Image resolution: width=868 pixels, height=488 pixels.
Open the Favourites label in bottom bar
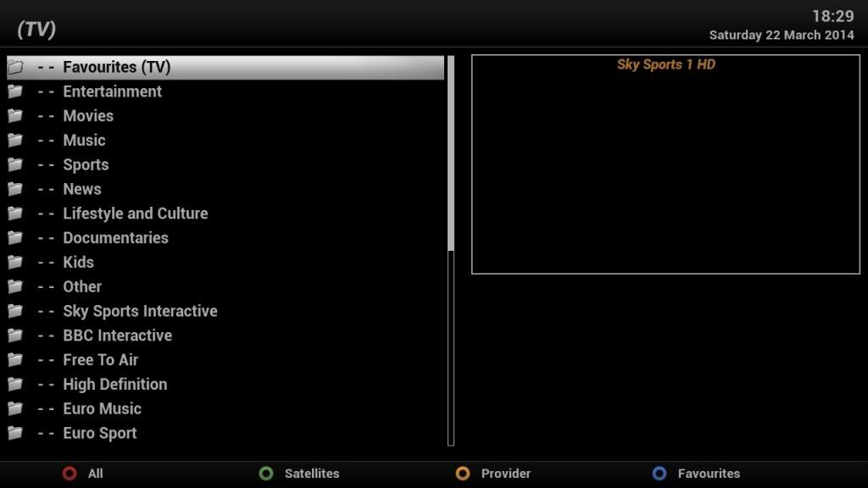click(x=709, y=474)
